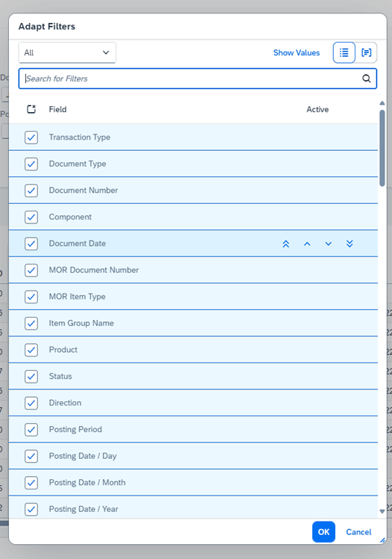Screen dimensions: 392x559
Task: Move Document Date down one position
Action: [329, 244]
